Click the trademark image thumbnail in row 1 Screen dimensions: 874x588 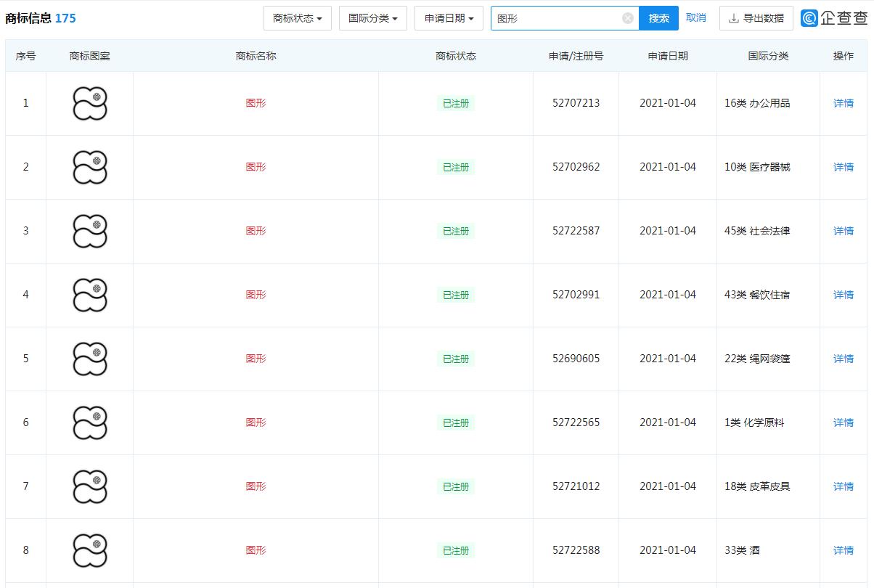click(89, 103)
